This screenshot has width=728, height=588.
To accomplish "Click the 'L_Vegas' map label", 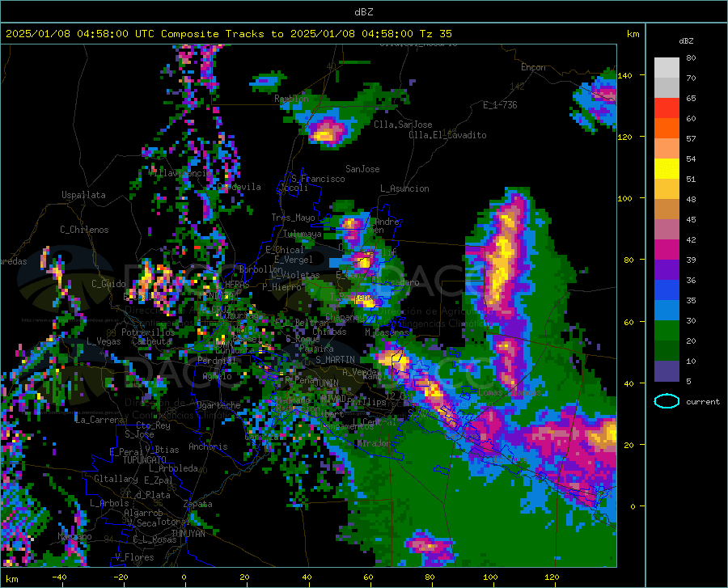I will pyautogui.click(x=104, y=341).
